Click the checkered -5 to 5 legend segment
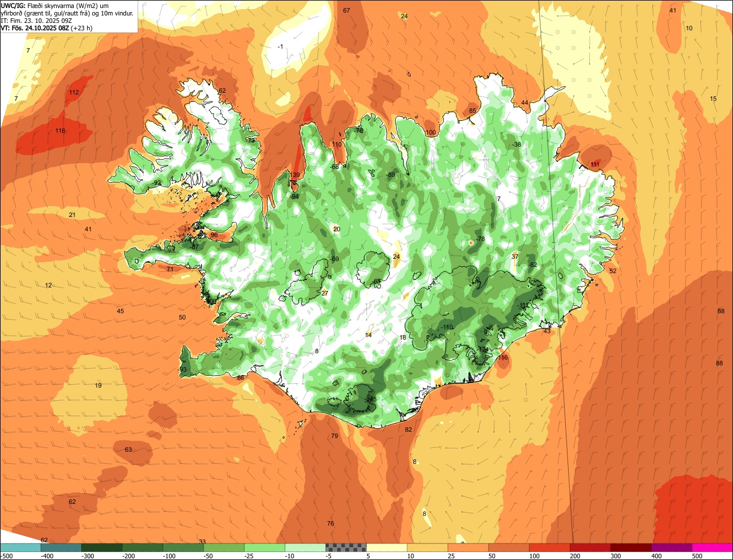The image size is (733, 560). click(x=346, y=548)
